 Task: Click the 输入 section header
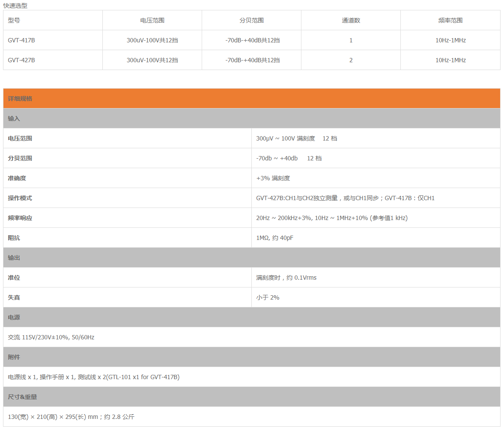point(252,118)
